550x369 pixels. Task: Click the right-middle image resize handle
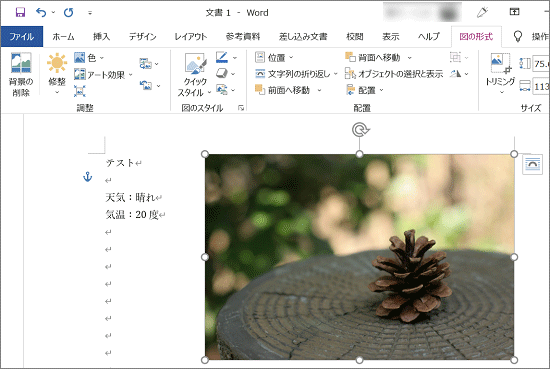[x=514, y=257]
